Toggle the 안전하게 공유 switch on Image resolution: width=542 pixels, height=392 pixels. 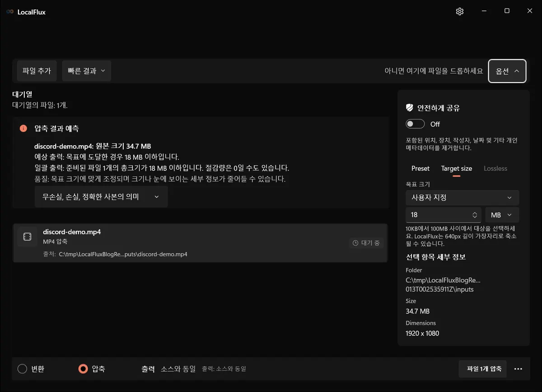click(x=415, y=124)
